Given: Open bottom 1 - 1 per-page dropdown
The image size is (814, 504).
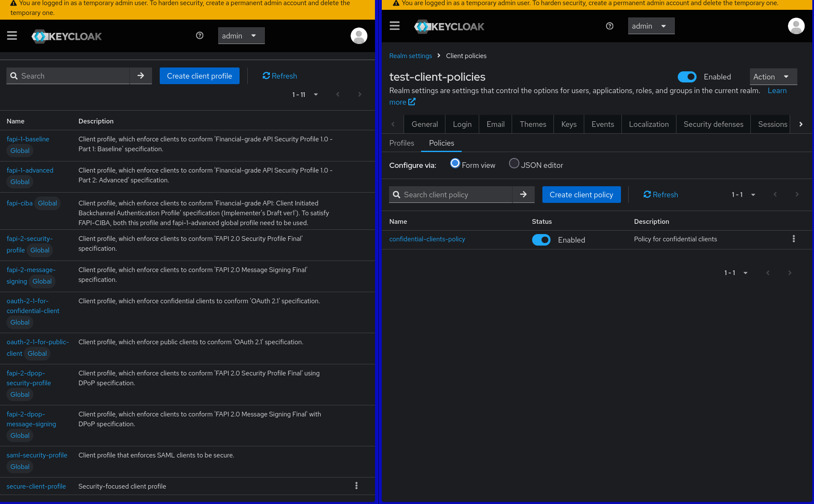Looking at the screenshot, I should point(736,273).
